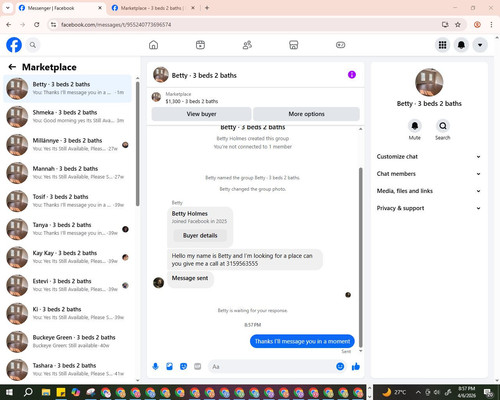Click the "Thanks I'll message you in a moment" bubble
The height and width of the screenshot is (400, 500).
point(302,341)
